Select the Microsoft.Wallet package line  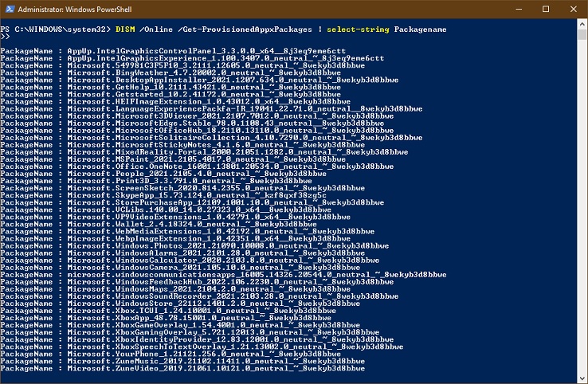[159, 224]
